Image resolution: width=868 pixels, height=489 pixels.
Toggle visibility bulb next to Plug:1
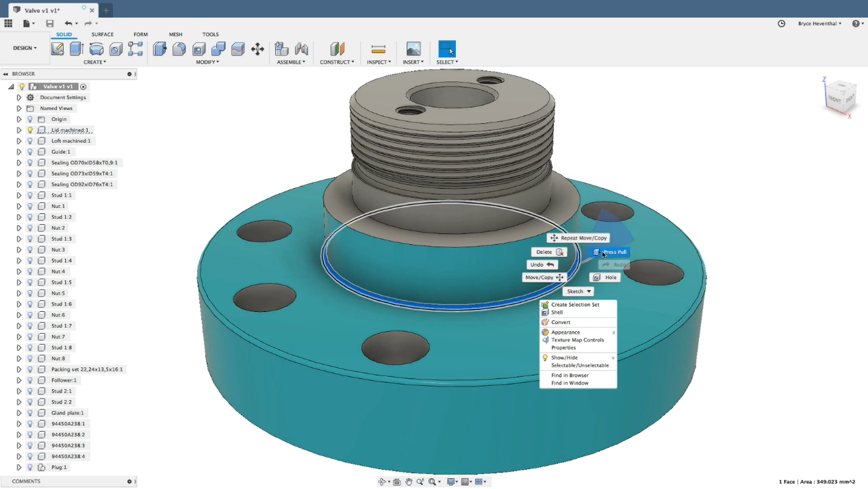[x=29, y=467]
